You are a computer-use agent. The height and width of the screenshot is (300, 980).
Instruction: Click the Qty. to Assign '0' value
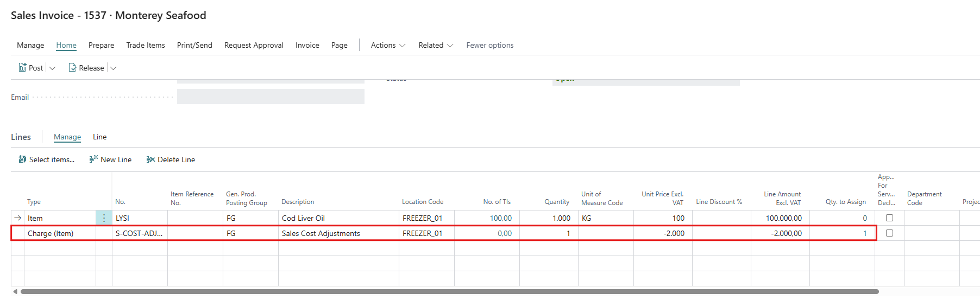coord(865,218)
